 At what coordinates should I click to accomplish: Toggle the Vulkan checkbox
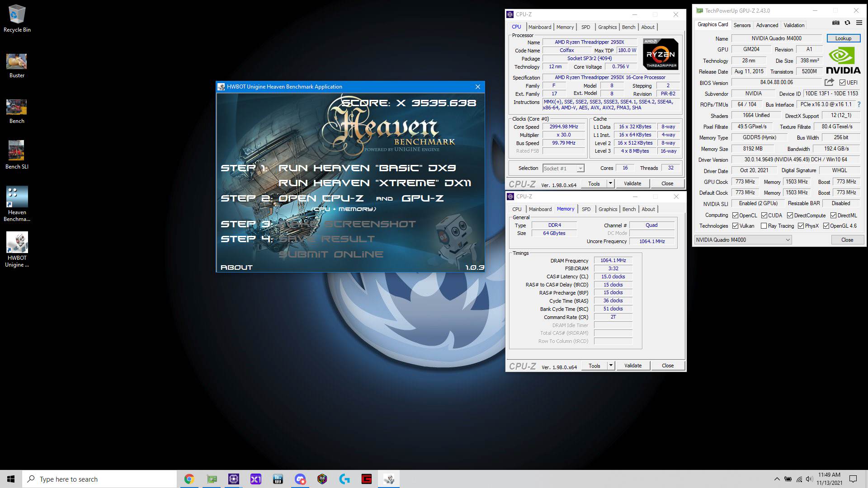point(735,226)
